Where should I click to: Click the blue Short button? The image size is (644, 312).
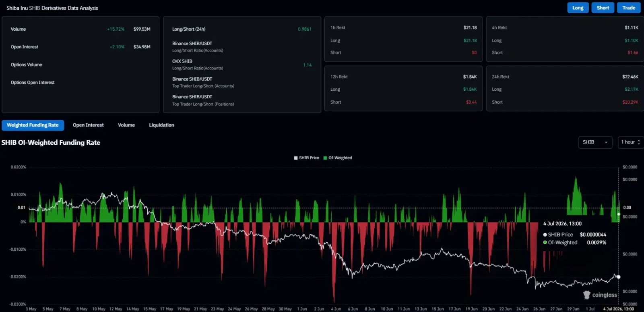603,8
